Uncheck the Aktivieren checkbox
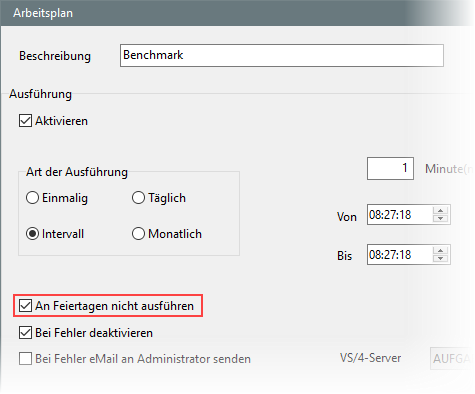475x394 pixels. 25,121
